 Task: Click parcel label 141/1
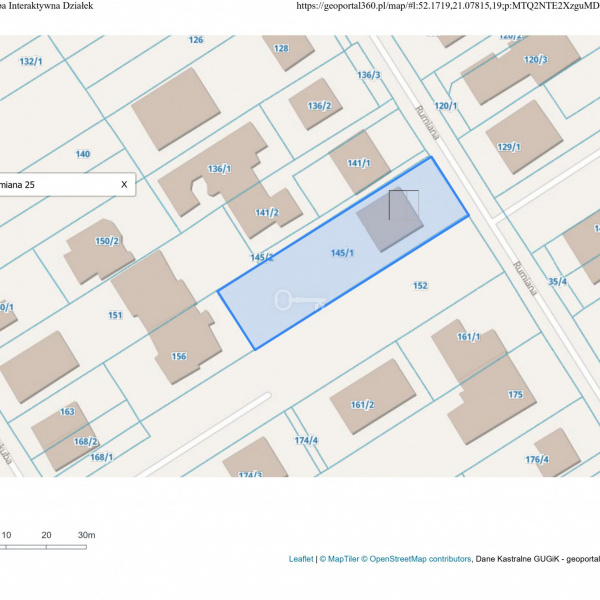(359, 163)
